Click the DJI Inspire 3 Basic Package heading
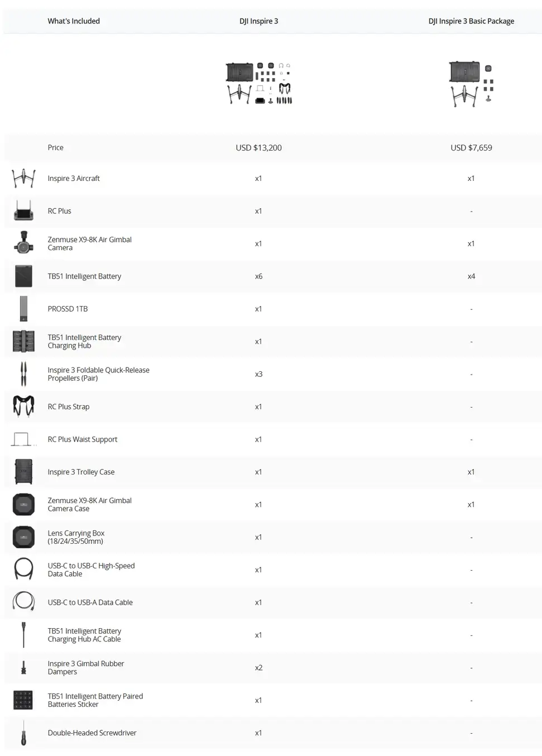Image resolution: width=542 pixels, height=756 pixels. tap(471, 21)
